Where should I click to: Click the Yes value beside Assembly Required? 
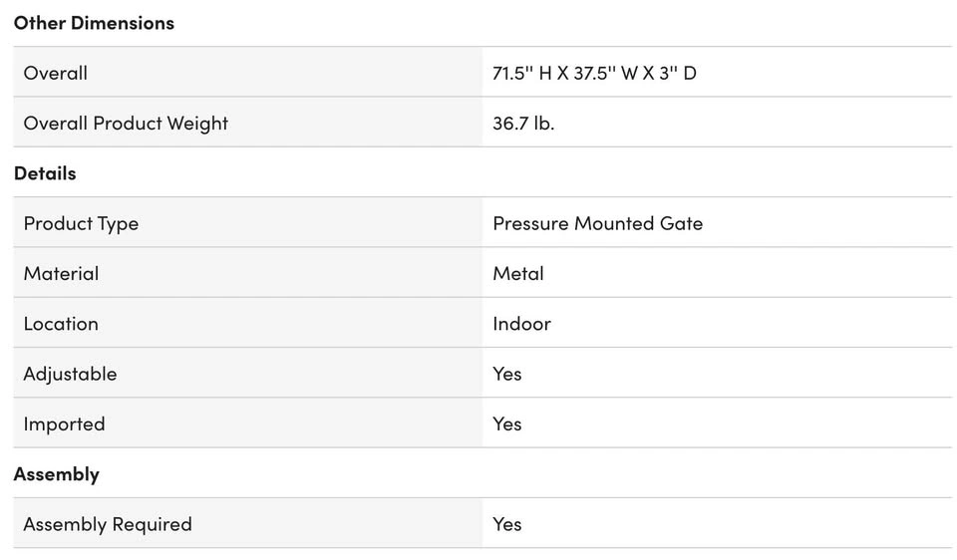507,524
